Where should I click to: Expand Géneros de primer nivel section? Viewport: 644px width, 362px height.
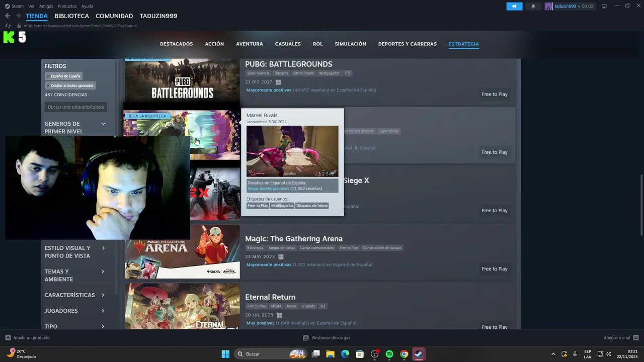103,124
